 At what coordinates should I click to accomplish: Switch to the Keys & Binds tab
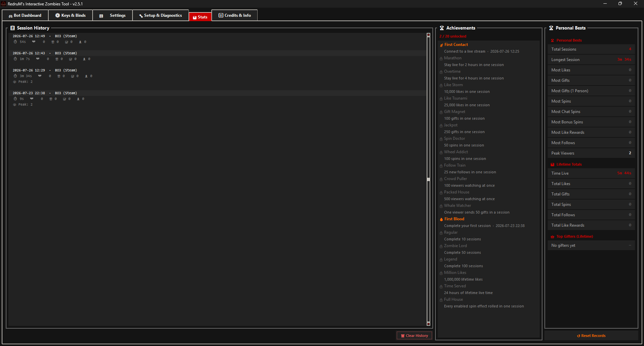pyautogui.click(x=70, y=15)
